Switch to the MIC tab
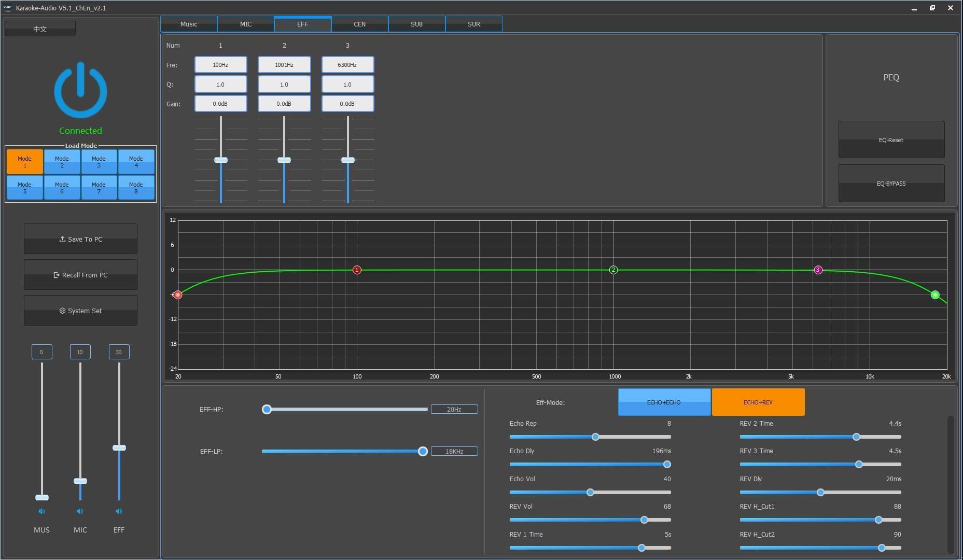Viewport: 963px width, 560px height. click(x=246, y=24)
